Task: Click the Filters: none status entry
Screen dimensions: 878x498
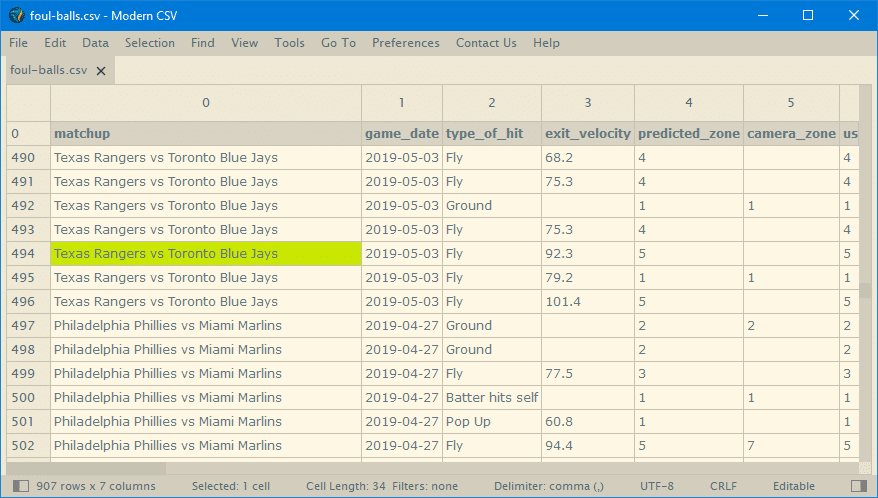Action: pyautogui.click(x=425, y=486)
